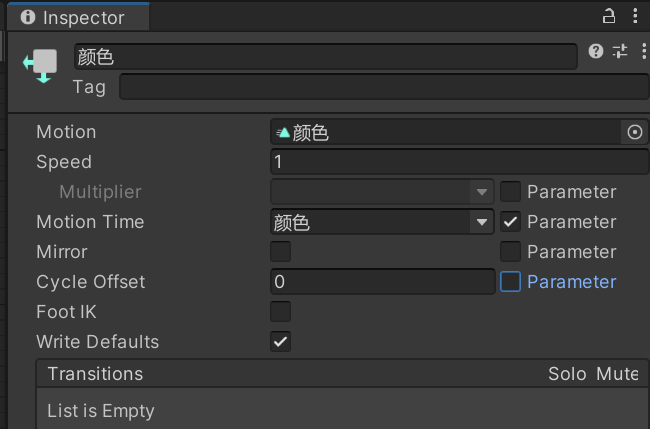
Task: Uncheck the Motion Time Parameter checkbox
Action: click(510, 222)
